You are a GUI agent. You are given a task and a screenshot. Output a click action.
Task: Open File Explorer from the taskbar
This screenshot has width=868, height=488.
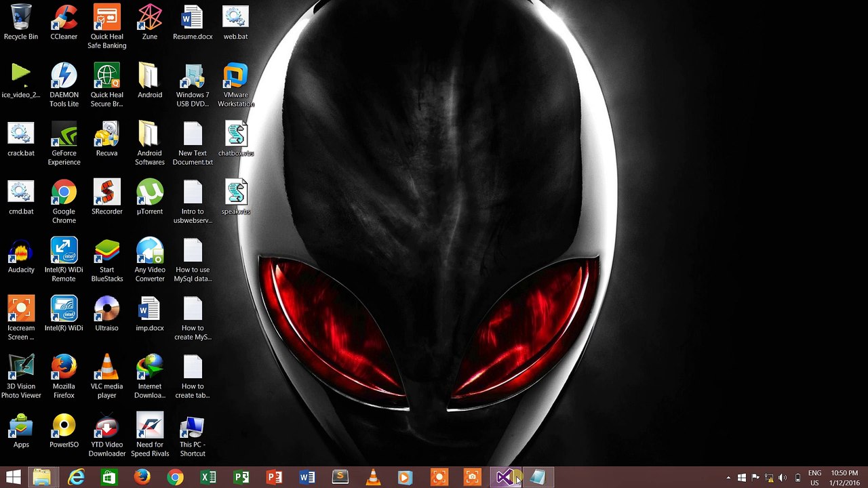[x=42, y=478]
